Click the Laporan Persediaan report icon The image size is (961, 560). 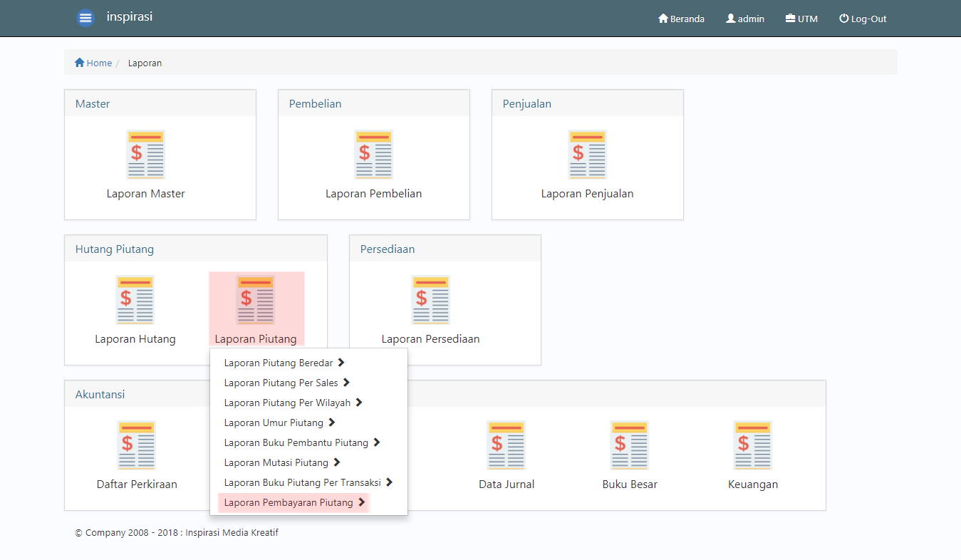click(430, 300)
